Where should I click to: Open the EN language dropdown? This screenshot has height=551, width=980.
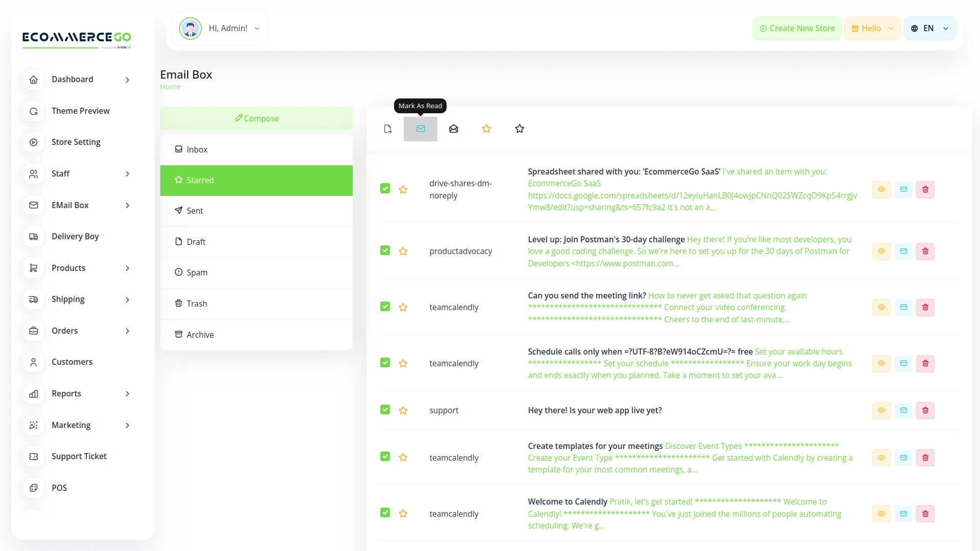(929, 29)
